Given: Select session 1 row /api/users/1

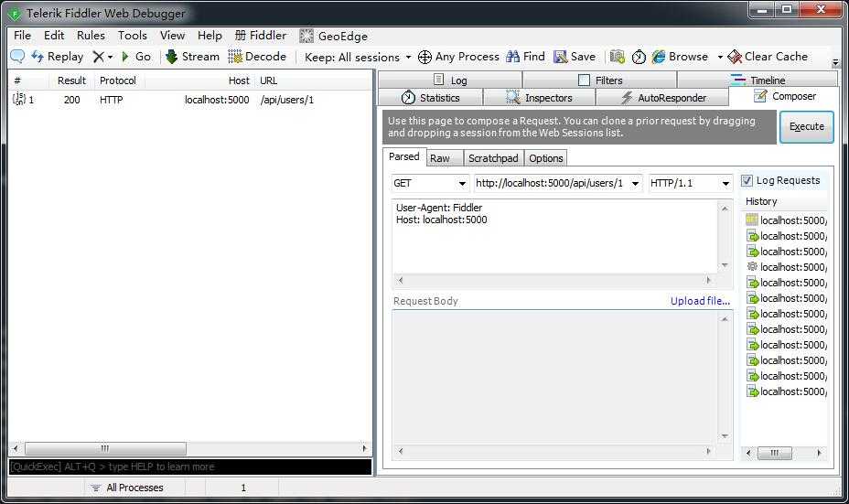Looking at the screenshot, I should 189,100.
